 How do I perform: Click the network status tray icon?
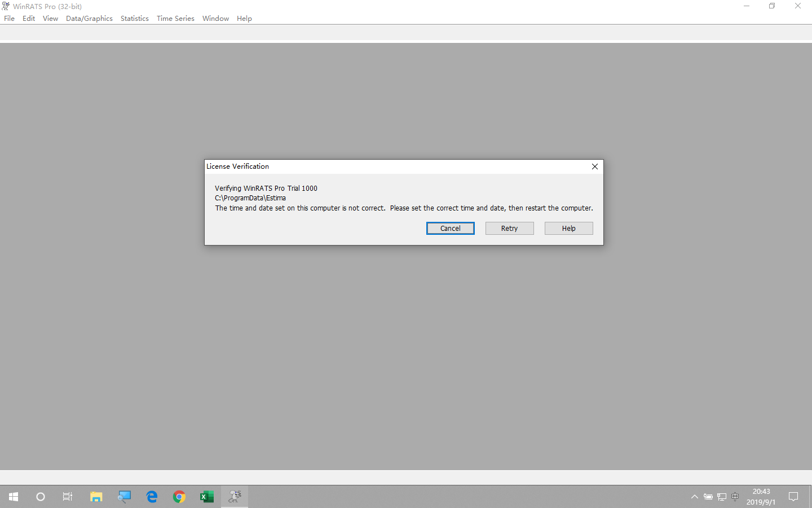722,497
